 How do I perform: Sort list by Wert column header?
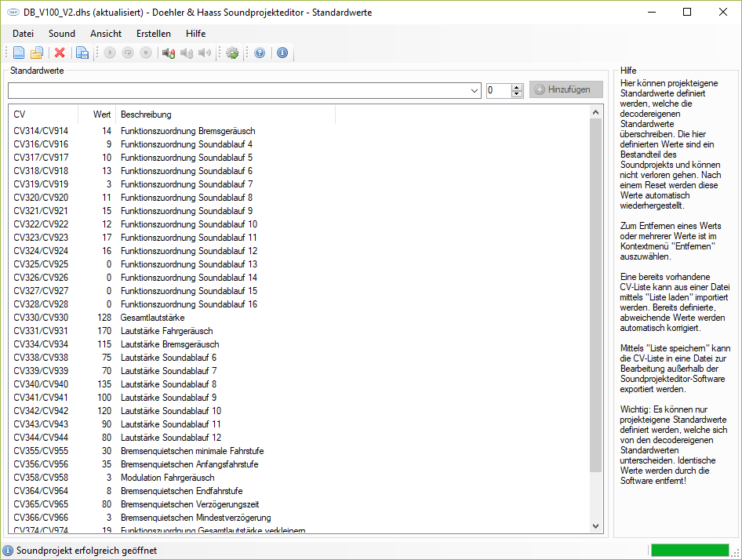click(97, 115)
